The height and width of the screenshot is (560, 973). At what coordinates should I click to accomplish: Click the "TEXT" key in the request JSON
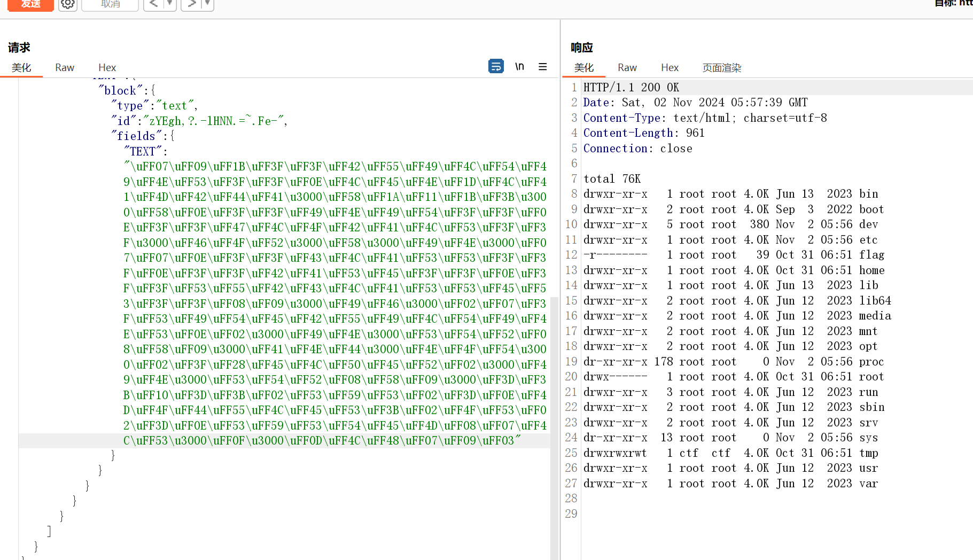pos(143,151)
